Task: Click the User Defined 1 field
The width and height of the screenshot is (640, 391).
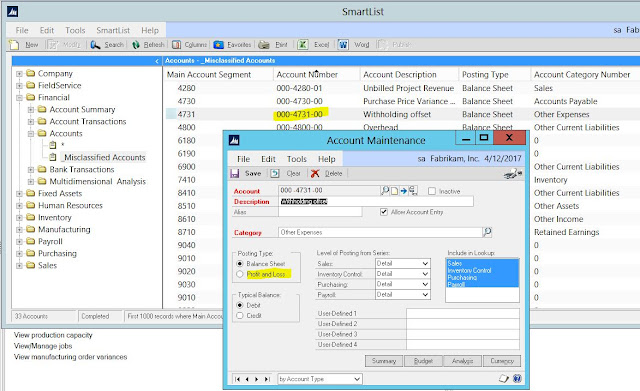Action: point(463,313)
